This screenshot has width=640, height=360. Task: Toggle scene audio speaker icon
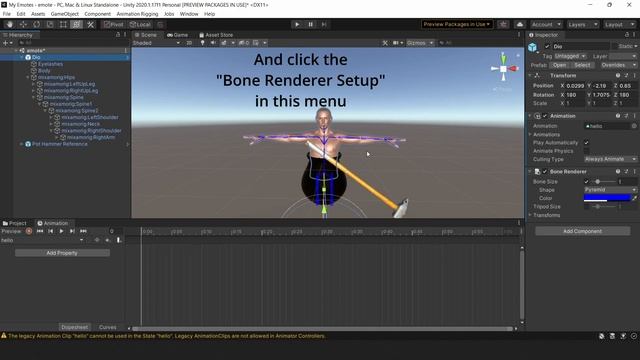click(213, 43)
